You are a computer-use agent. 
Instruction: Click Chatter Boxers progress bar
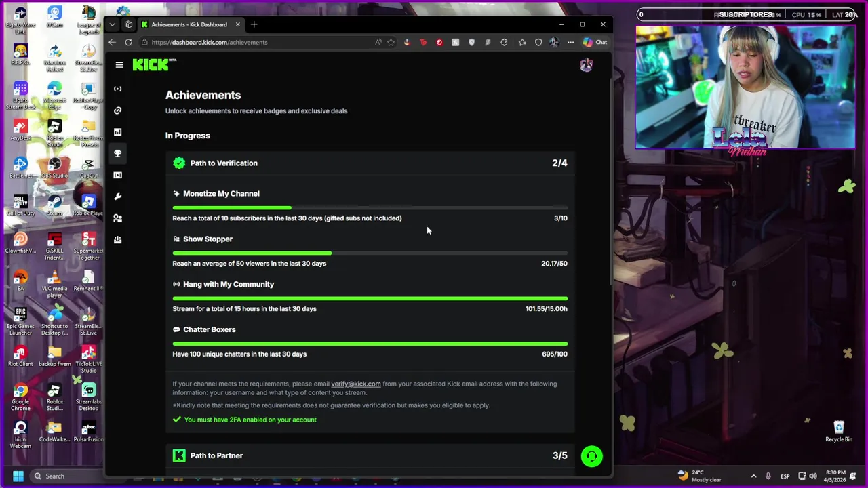coord(370,344)
